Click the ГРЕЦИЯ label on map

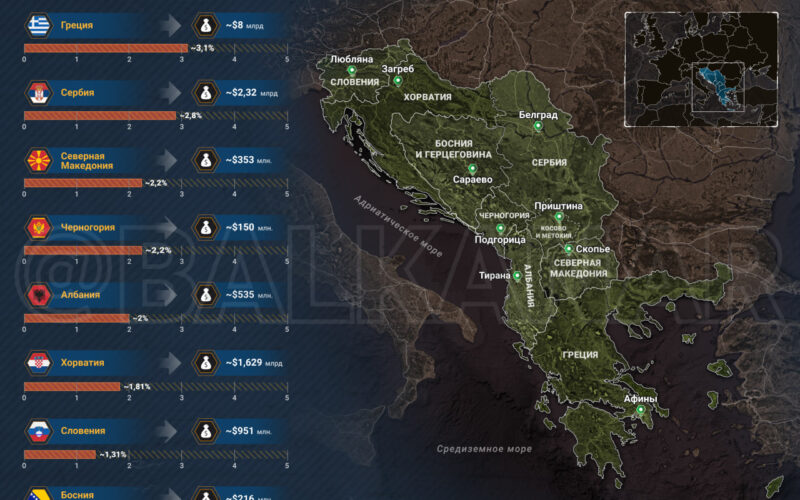point(580,355)
